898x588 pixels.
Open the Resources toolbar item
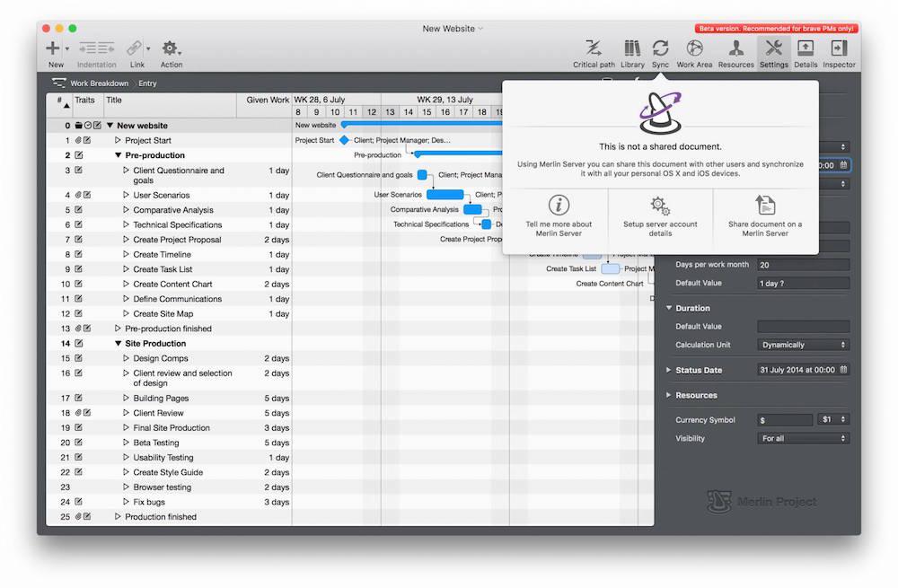tap(736, 48)
